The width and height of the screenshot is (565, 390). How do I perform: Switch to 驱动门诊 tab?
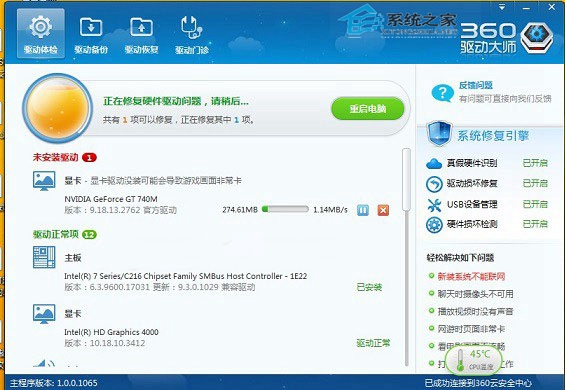click(x=192, y=35)
